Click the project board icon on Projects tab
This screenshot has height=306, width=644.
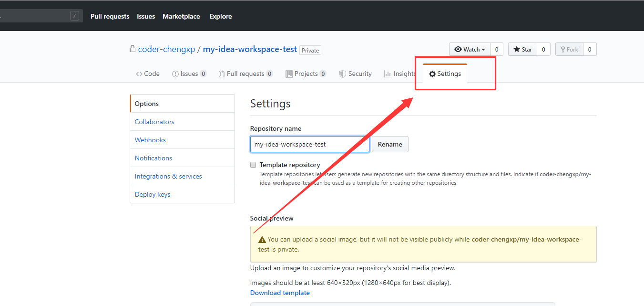click(289, 74)
